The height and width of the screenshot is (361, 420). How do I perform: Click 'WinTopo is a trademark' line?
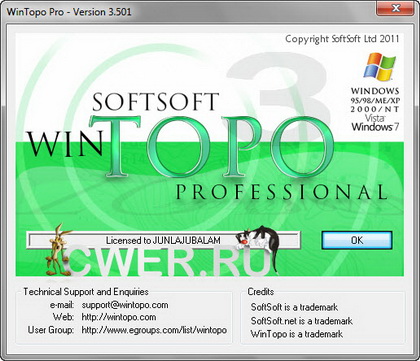297,334
